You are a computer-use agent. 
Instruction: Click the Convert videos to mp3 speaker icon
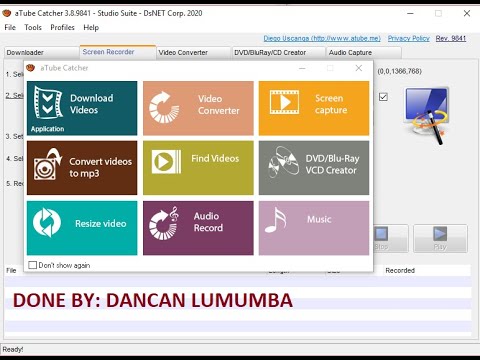pyautogui.click(x=48, y=164)
